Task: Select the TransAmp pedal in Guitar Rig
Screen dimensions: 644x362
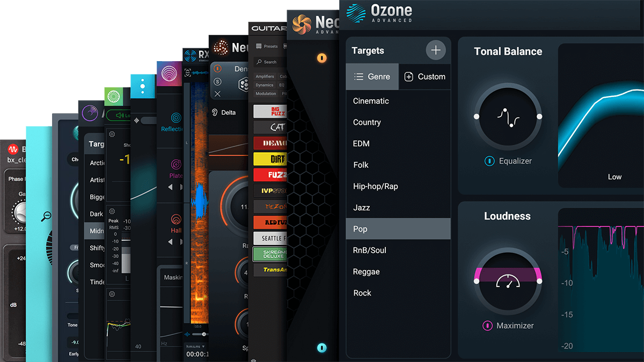Action: click(x=270, y=270)
